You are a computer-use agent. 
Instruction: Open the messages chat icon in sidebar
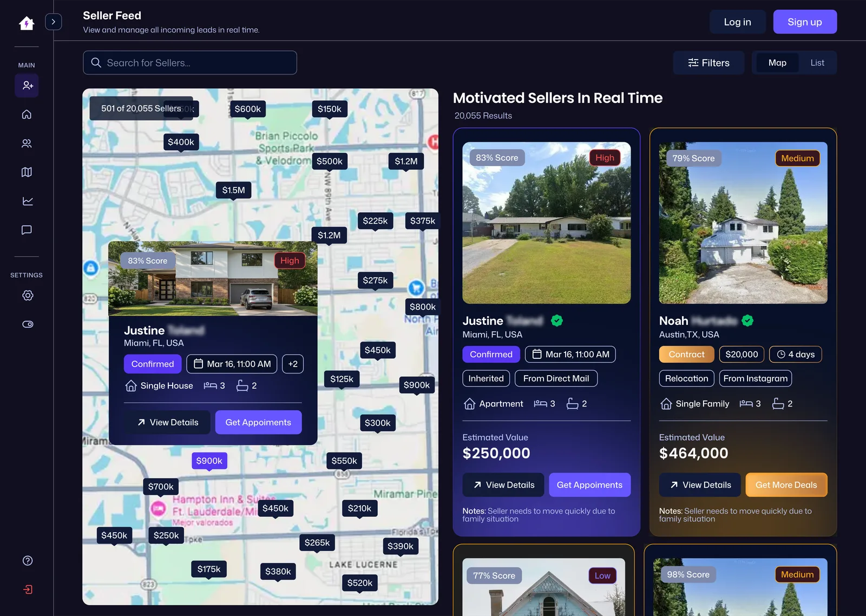(27, 230)
